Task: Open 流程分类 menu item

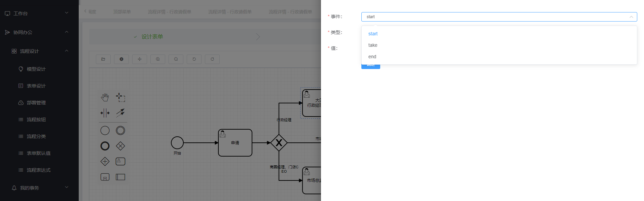Action: (39, 136)
